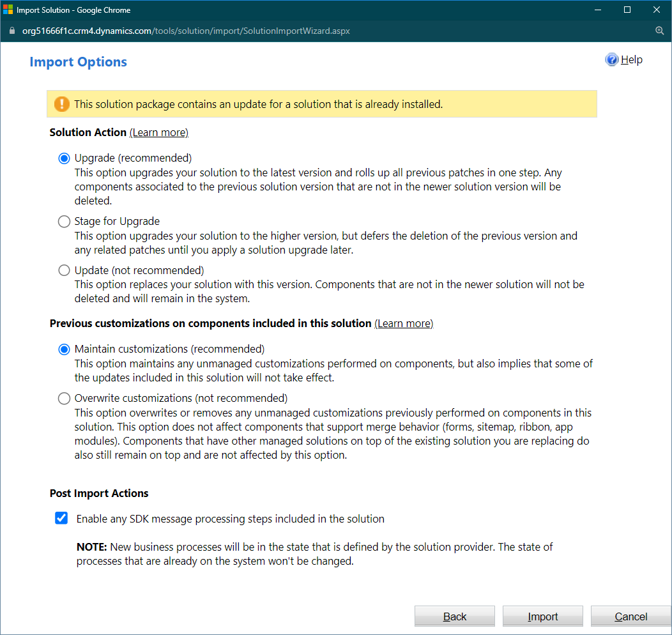Click the padlock site security icon

tap(11, 31)
